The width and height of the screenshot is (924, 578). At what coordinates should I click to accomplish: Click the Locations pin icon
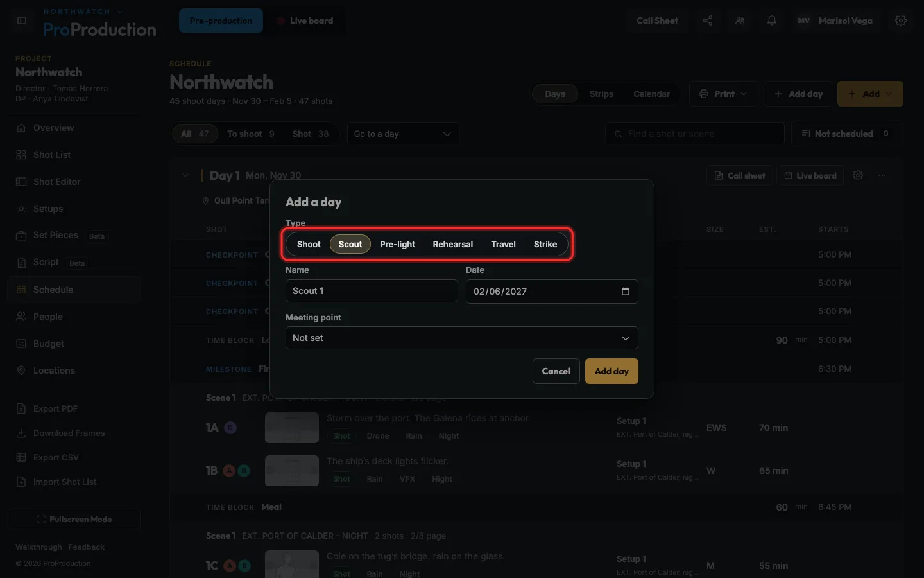pos(21,371)
